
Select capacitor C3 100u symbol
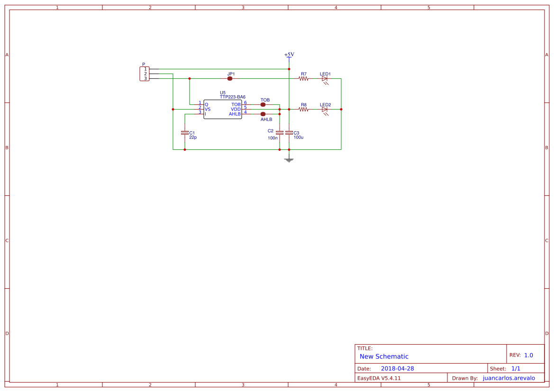pyautogui.click(x=289, y=133)
